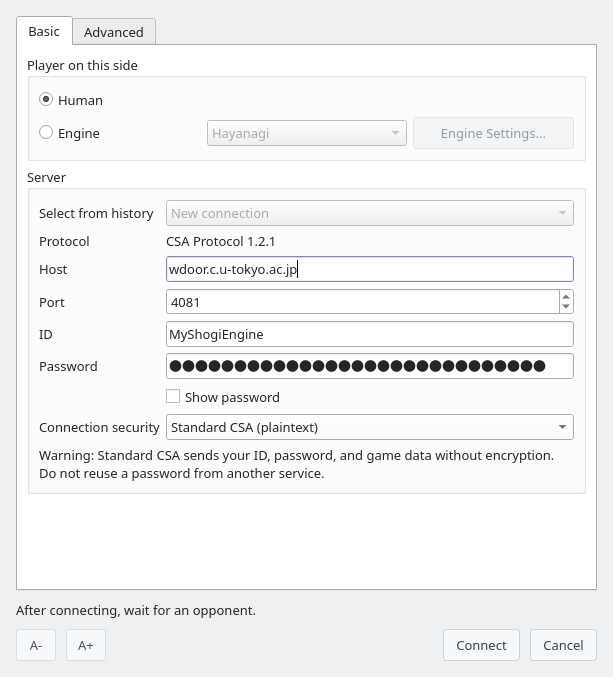The height and width of the screenshot is (677, 613).
Task: Select the Basic tab
Action: coord(44,31)
